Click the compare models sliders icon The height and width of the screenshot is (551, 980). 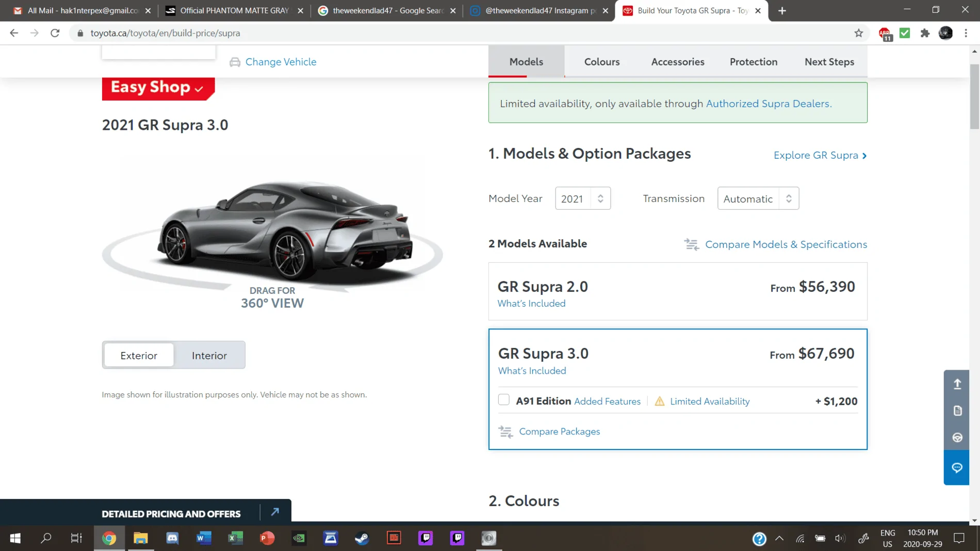(x=692, y=244)
